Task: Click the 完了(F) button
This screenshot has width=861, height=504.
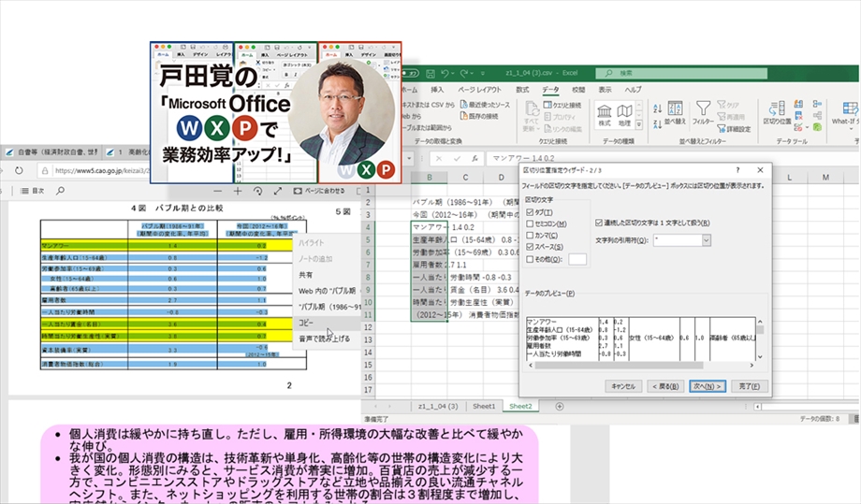Action: click(x=749, y=386)
